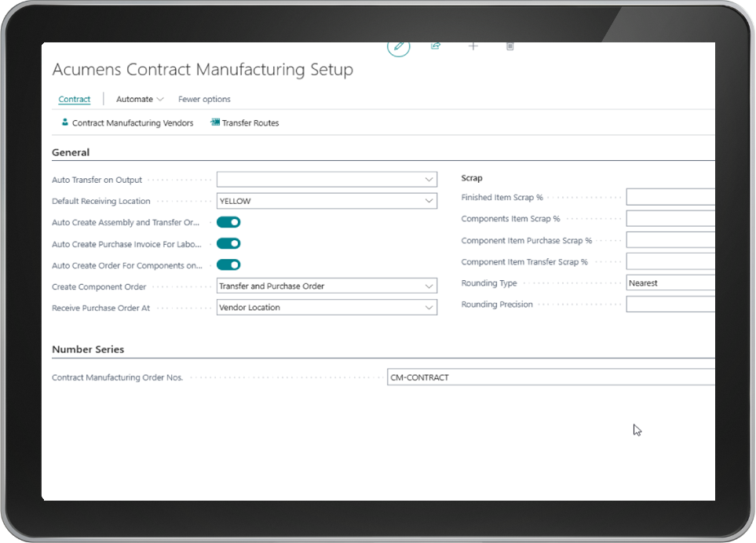Click the Contract Manufacturing Vendors person icon
The width and height of the screenshot is (756, 543).
click(64, 122)
